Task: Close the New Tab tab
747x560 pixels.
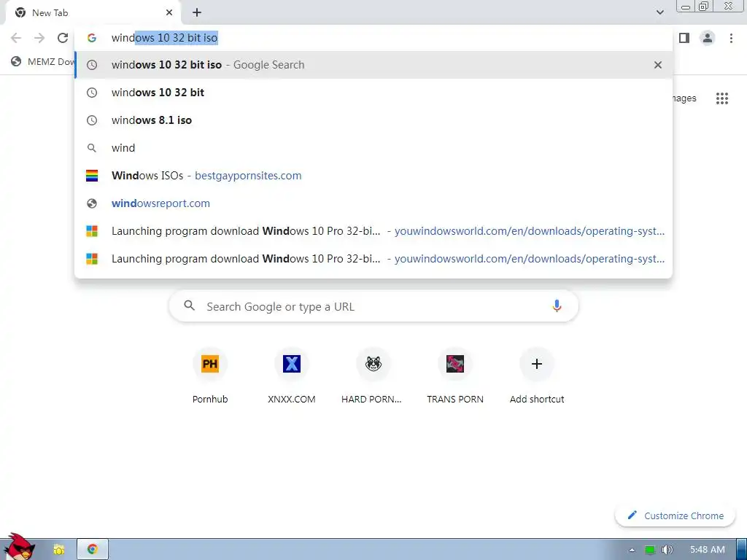Action: click(x=169, y=12)
